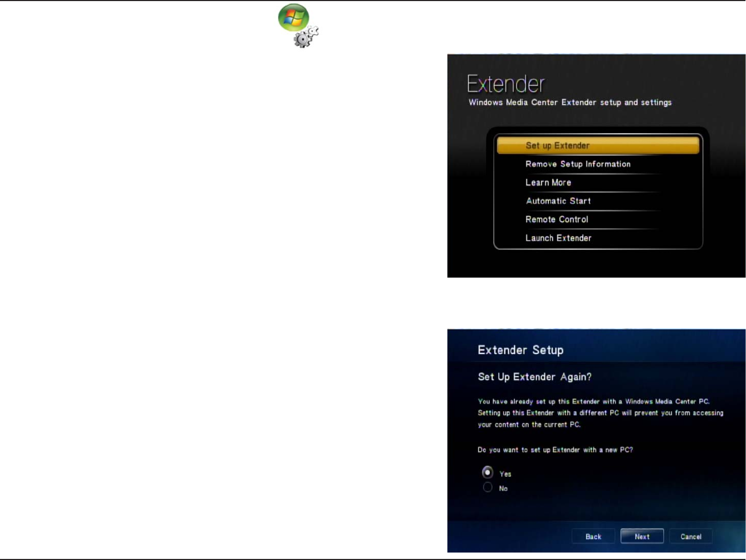This screenshot has width=746, height=560.
Task: Click Next to continue Extender Setup
Action: [x=642, y=537]
